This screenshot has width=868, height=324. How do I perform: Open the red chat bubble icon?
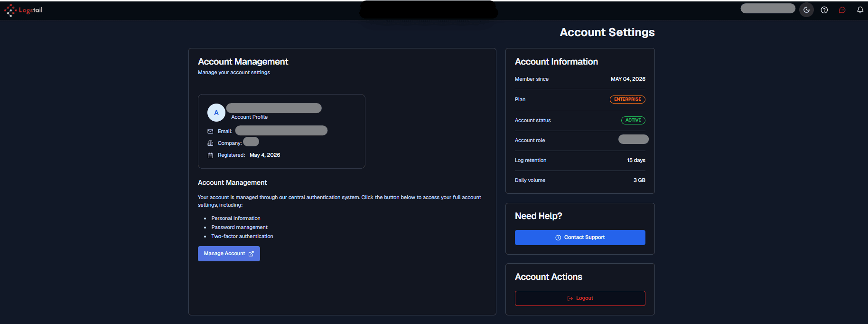(842, 10)
